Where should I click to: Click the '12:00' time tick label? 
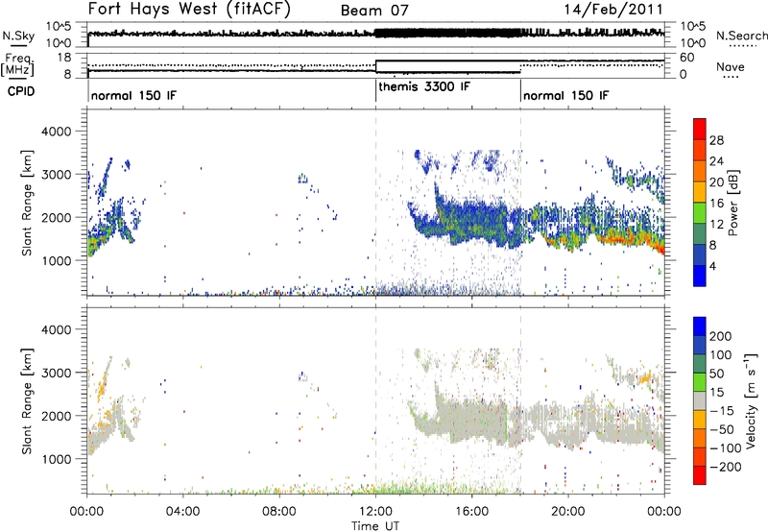375,512
